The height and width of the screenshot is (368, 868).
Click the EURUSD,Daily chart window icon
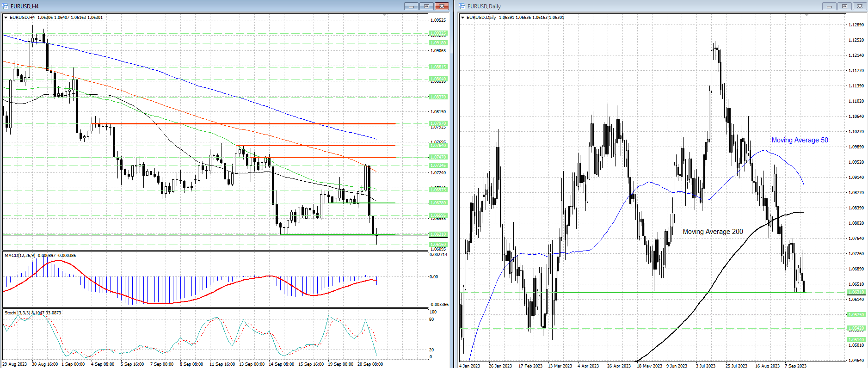[x=462, y=6]
